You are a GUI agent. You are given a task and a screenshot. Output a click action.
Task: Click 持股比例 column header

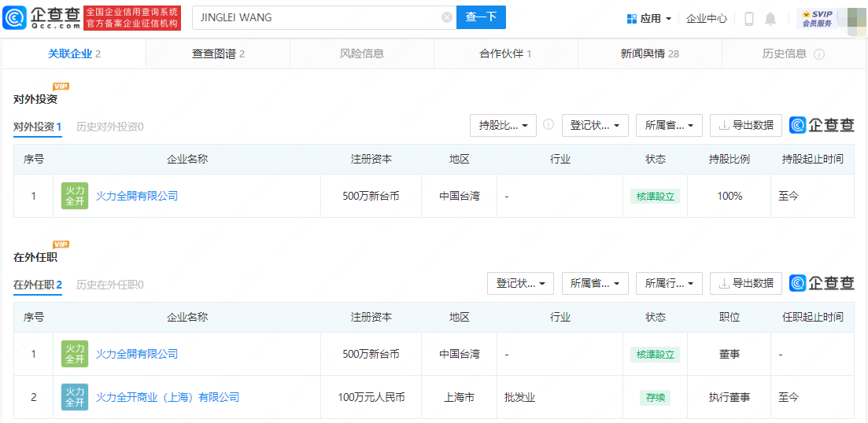729,160
